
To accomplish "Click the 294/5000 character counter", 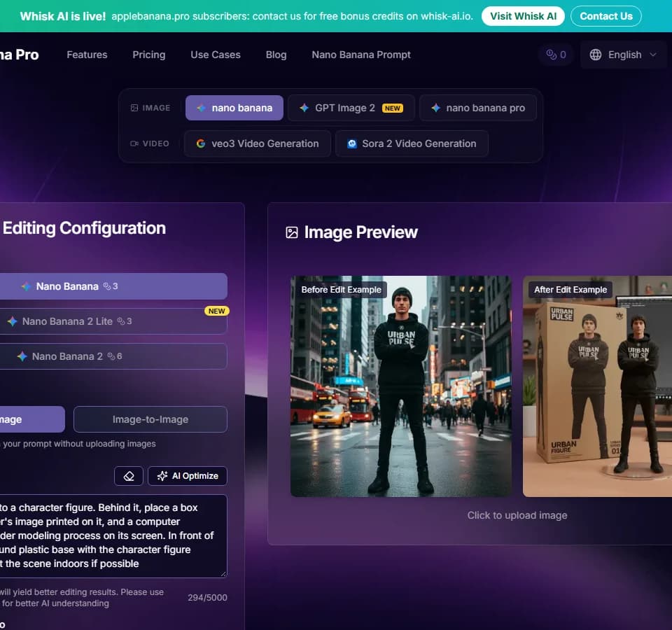I will 207,597.
